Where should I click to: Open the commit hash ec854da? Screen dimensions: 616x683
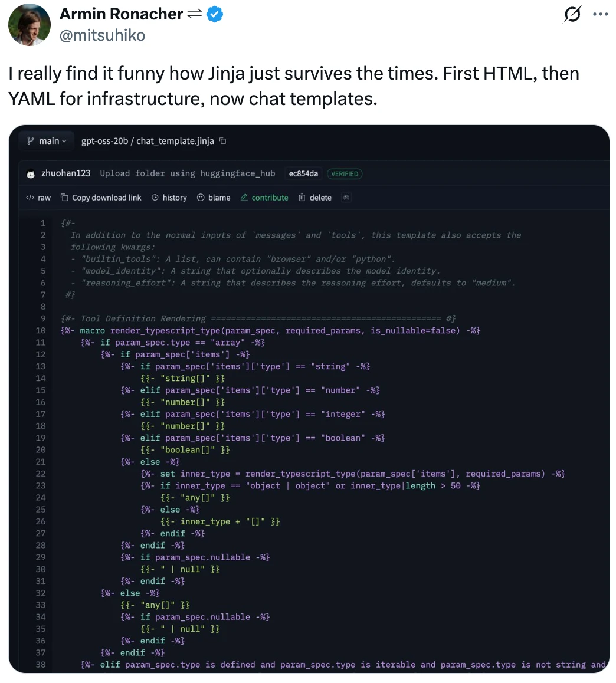[x=303, y=173]
